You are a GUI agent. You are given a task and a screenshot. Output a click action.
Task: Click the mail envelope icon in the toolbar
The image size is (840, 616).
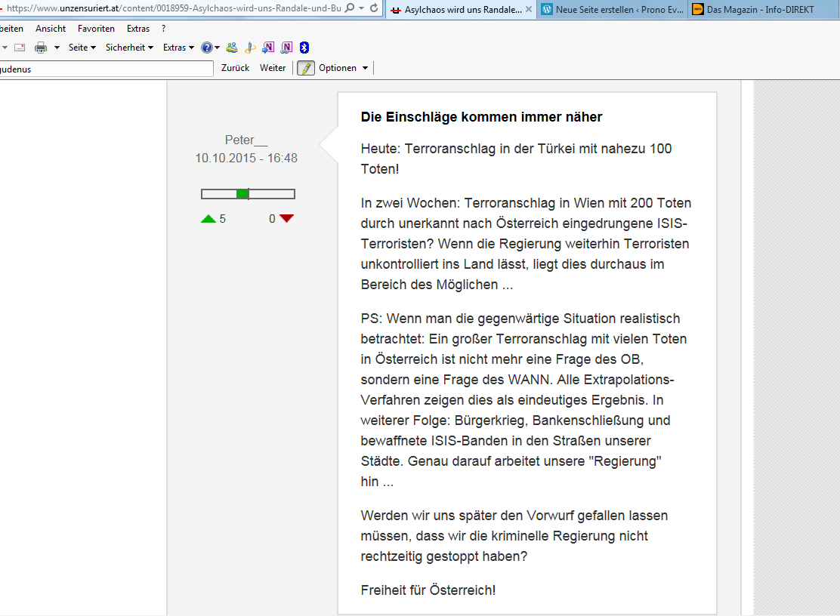20,48
